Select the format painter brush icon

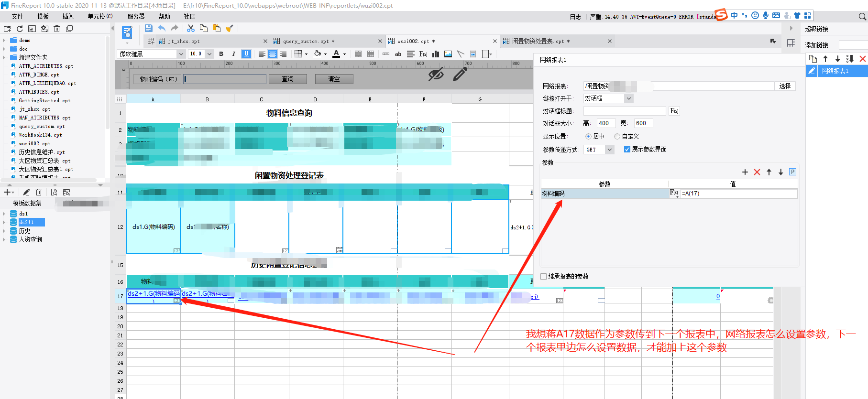230,29
